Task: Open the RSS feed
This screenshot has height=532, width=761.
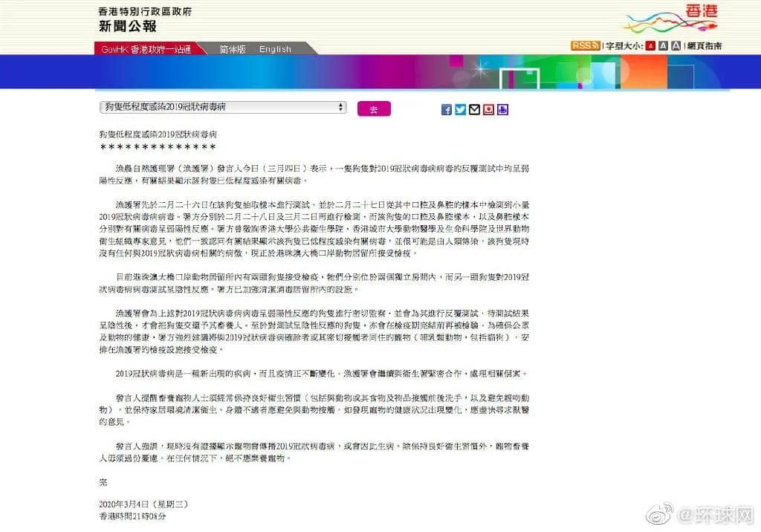Action: (x=586, y=46)
